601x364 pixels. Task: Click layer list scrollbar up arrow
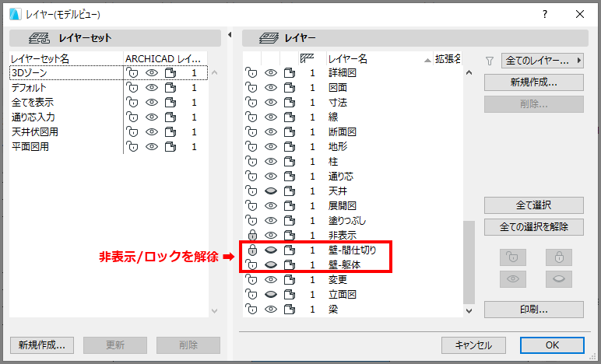[x=469, y=73]
